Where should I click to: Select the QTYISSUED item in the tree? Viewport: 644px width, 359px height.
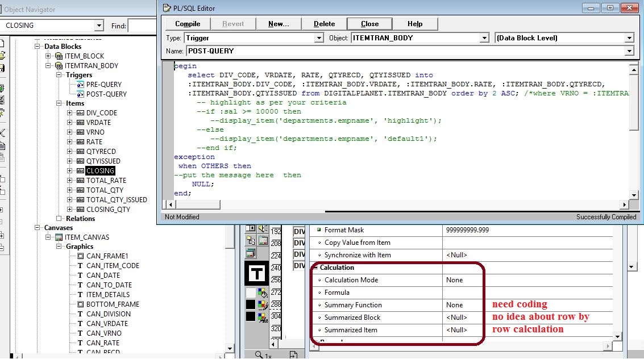(x=103, y=161)
